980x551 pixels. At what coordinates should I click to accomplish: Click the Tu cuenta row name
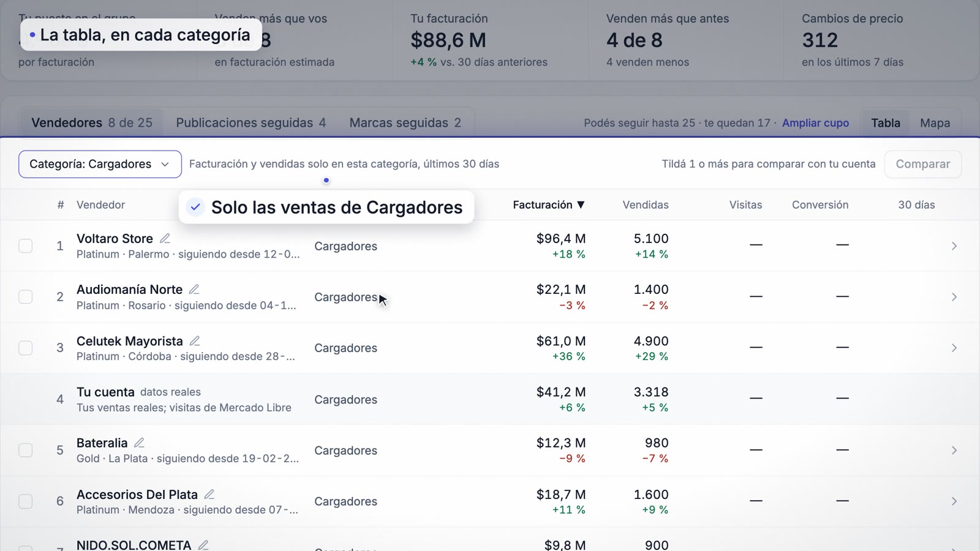click(x=105, y=392)
